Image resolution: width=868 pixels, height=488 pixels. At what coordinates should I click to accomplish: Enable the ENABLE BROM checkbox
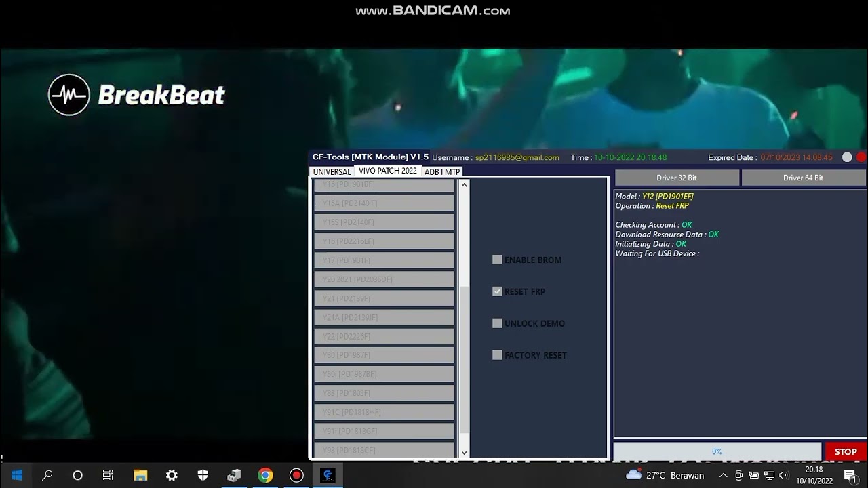[x=497, y=260]
